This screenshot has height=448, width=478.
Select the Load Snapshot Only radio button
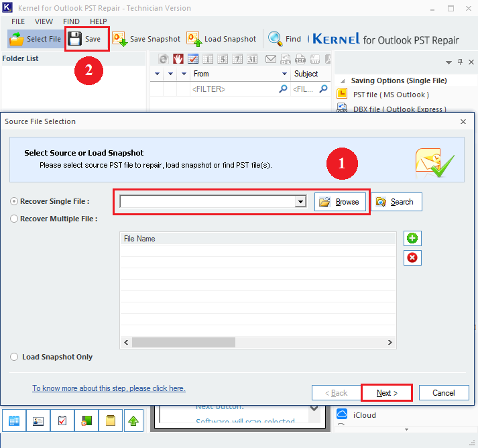point(14,357)
